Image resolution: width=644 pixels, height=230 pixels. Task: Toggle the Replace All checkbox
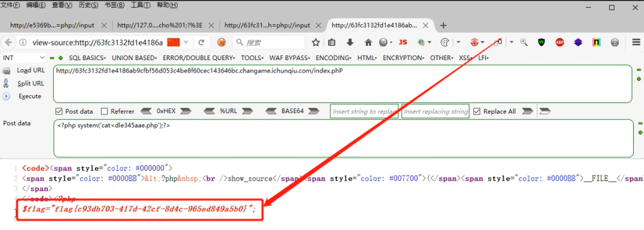tap(477, 111)
